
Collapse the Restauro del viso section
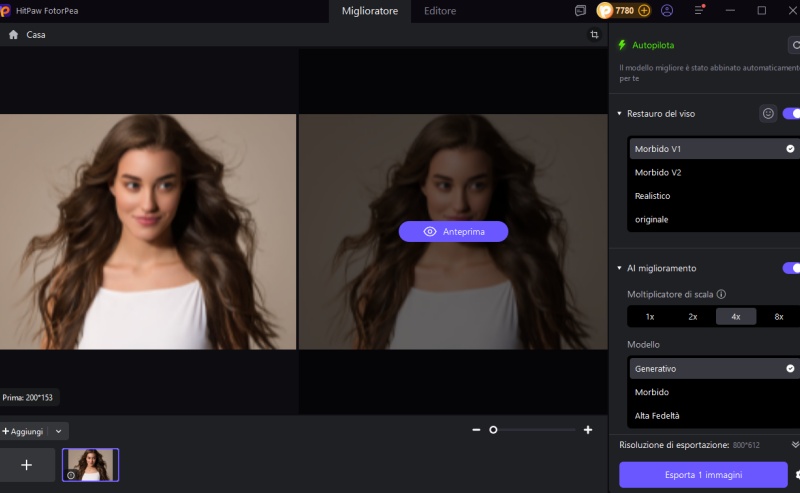pyautogui.click(x=620, y=114)
